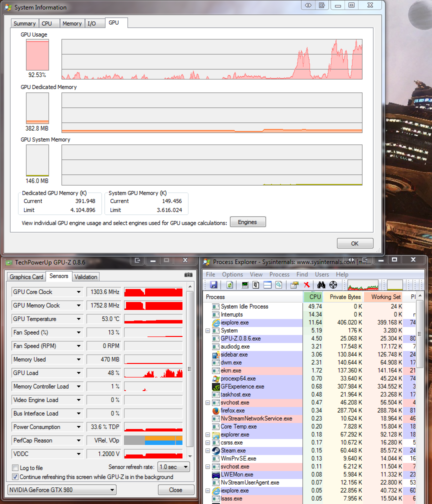Collapse the System process tree node

[x=207, y=331]
